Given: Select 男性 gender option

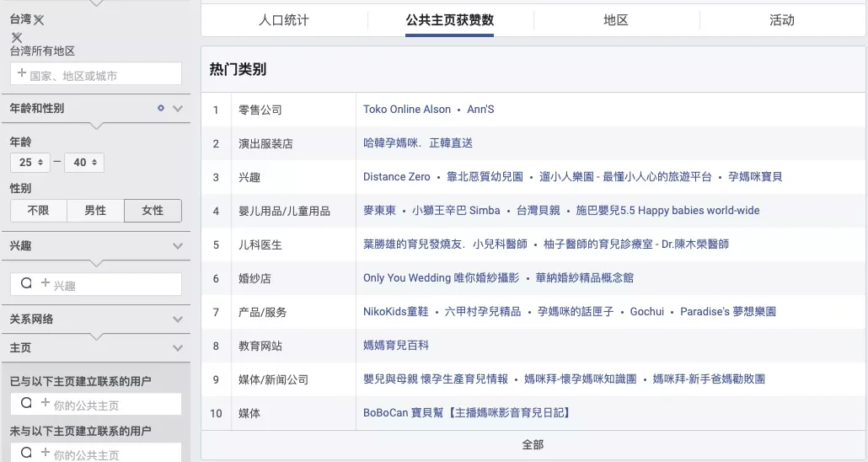Looking at the screenshot, I should pos(95,211).
